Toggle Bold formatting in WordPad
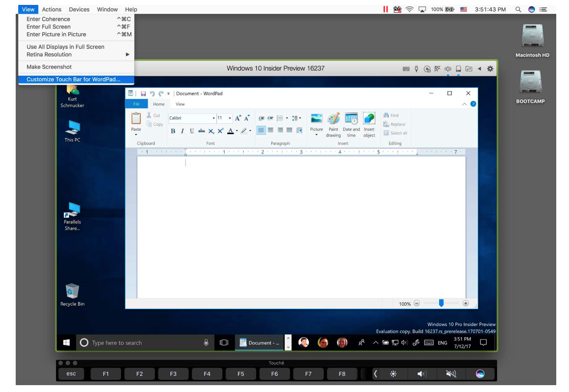This screenshot has height=392, width=569. tap(173, 131)
